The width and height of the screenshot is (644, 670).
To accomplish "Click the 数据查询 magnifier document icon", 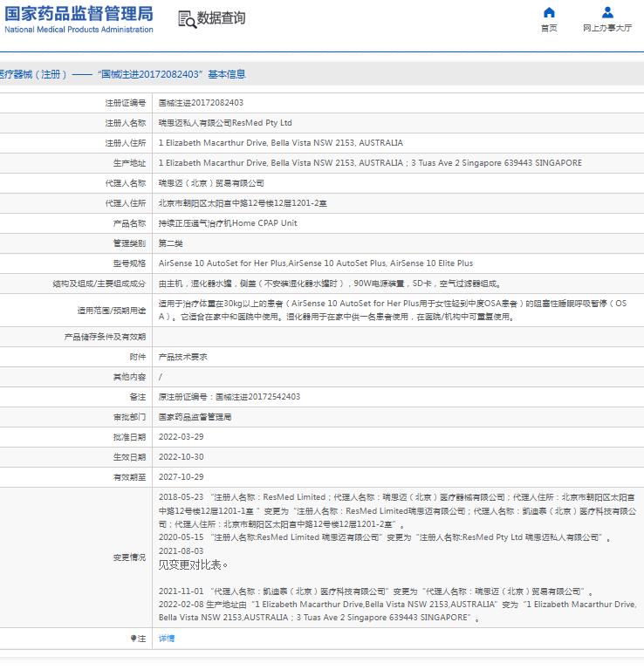I will [187, 19].
